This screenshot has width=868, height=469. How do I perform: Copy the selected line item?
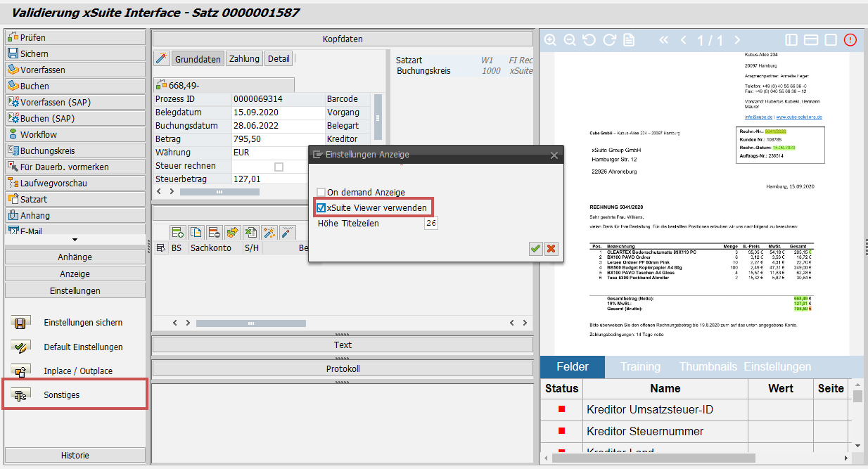(196, 232)
